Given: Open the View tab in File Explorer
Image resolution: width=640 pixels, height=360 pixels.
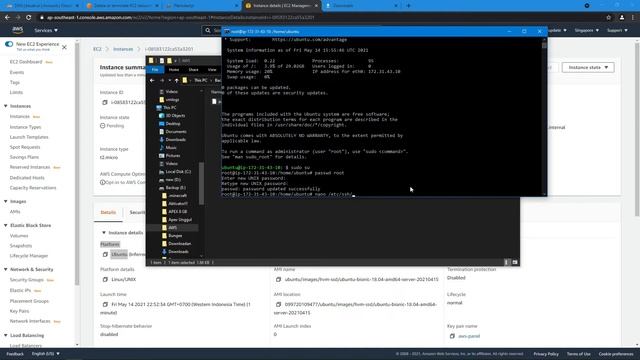Looking at the screenshot, I should 212,70.
